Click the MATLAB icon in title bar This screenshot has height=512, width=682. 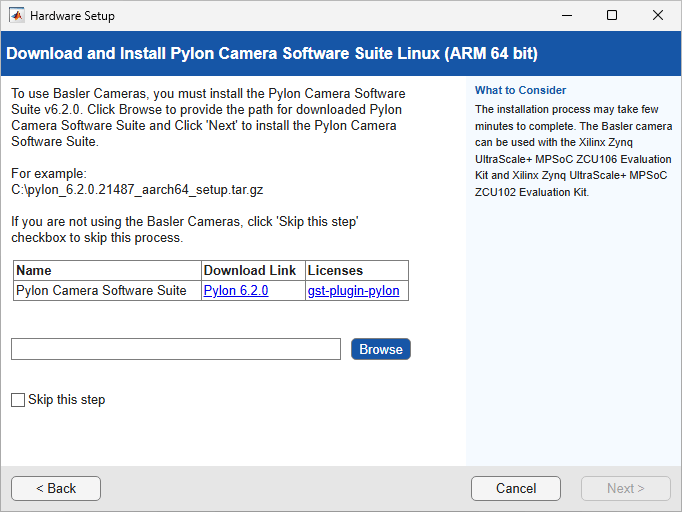pyautogui.click(x=17, y=16)
